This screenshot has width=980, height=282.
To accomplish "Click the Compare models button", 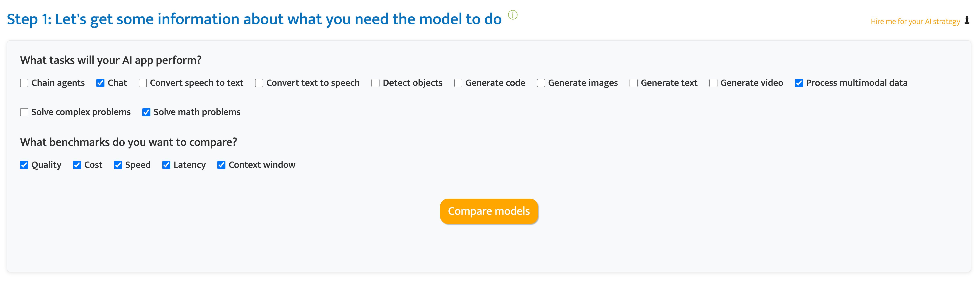I will pos(489,211).
